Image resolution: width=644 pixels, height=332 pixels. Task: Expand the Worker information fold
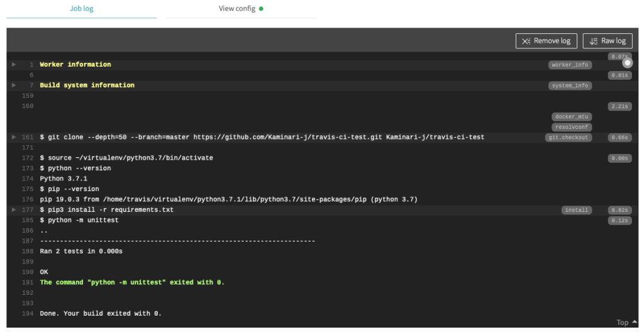pos(14,65)
